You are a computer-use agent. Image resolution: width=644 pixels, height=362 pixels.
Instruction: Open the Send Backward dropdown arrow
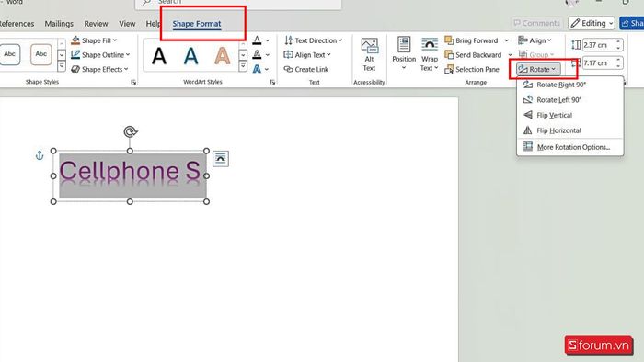(x=510, y=54)
